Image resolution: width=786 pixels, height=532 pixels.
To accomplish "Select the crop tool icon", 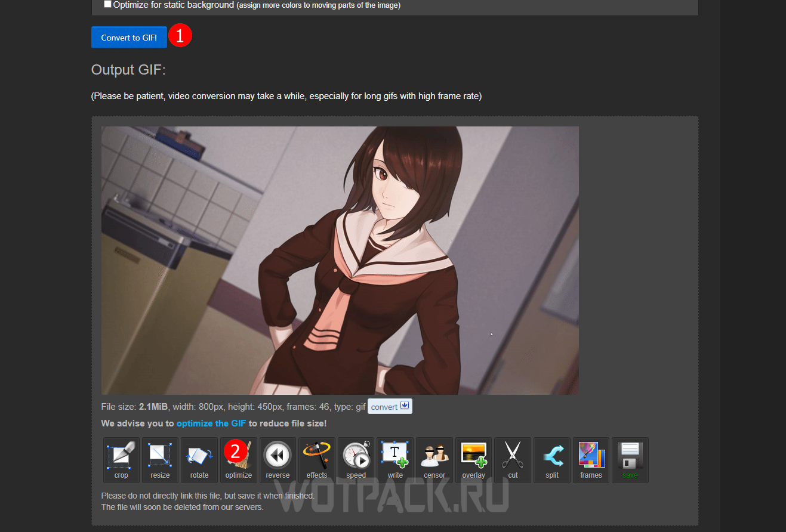I will 121,459.
